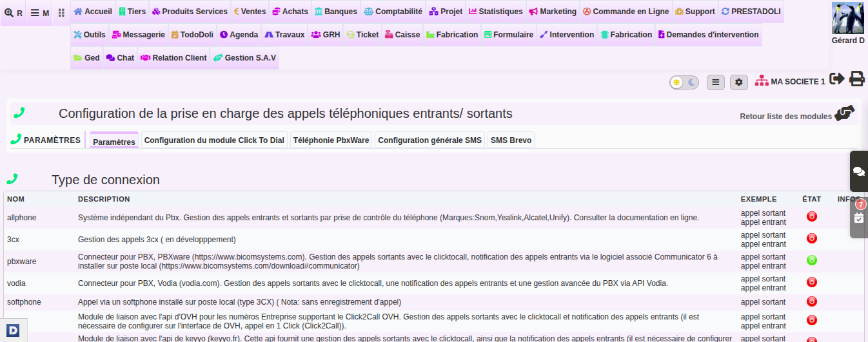Open the hamburger M menu
The width and height of the screenshot is (868, 342).
(40, 13)
